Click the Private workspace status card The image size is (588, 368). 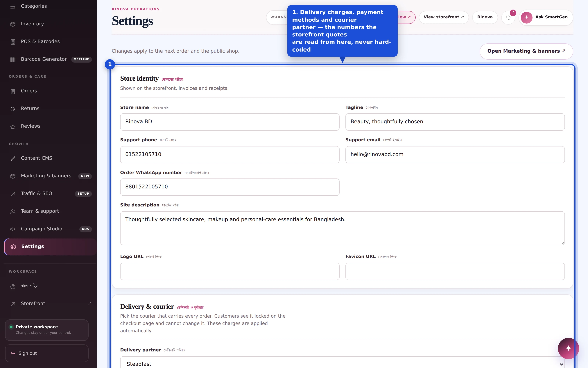47,330
